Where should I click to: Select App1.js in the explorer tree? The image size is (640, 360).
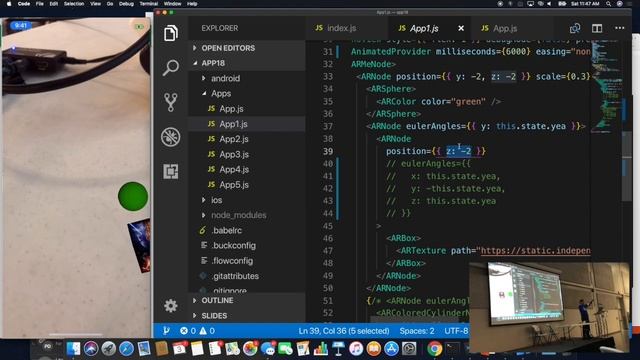(247, 124)
